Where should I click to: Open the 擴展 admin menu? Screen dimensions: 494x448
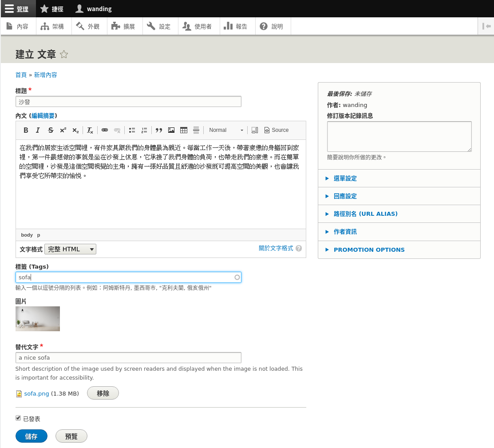tap(124, 27)
